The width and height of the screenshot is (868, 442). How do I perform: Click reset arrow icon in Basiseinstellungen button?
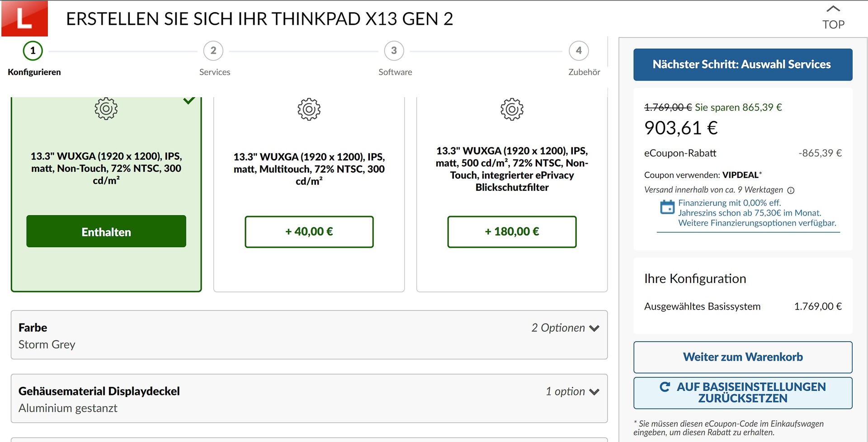(665, 387)
